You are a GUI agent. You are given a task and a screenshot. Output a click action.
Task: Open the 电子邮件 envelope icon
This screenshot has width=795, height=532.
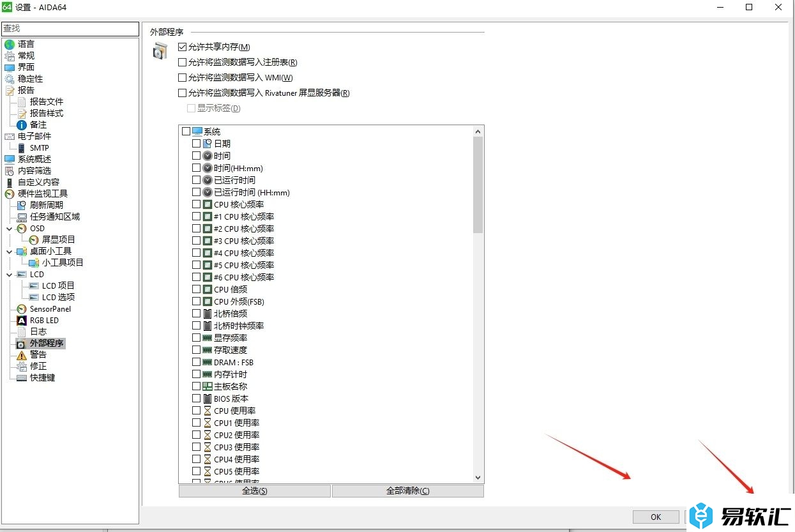click(10, 136)
